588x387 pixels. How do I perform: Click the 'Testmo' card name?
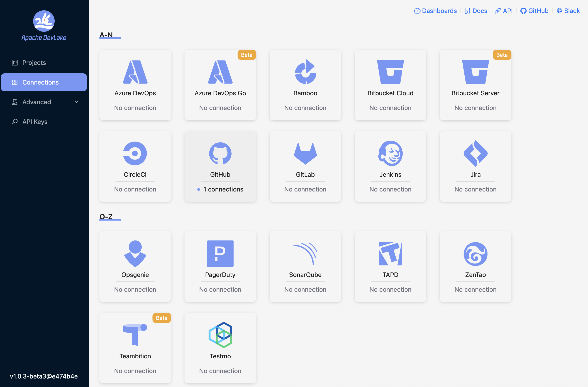220,356
